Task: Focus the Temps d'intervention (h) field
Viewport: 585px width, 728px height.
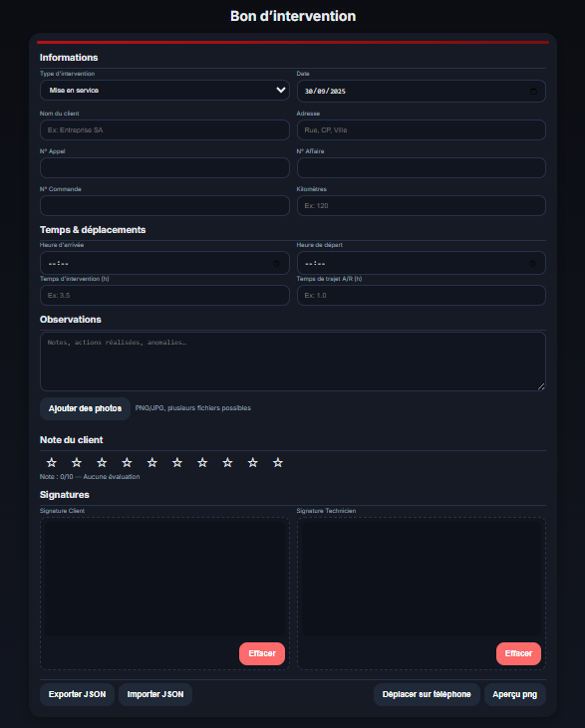Action: tap(165, 296)
